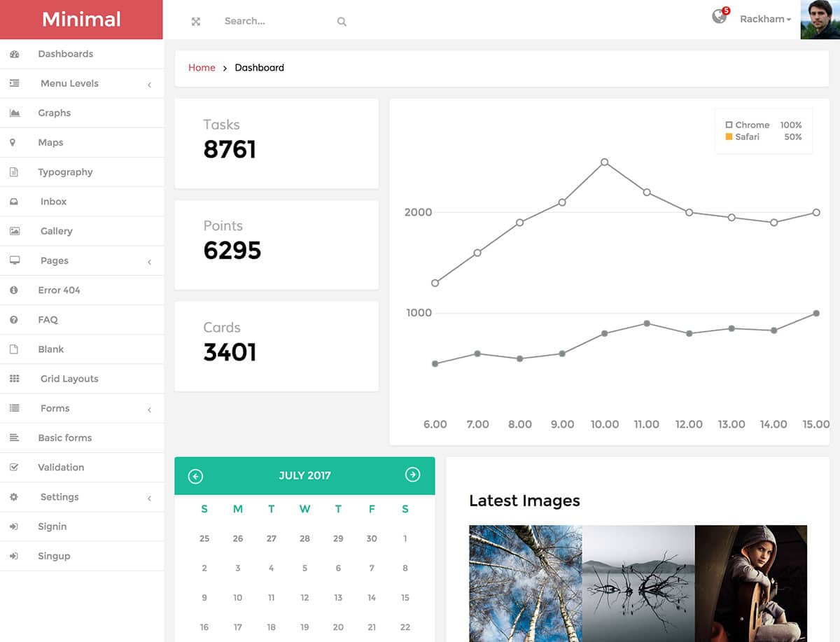Open the globe notifications icon
The image size is (840, 642).
click(719, 17)
